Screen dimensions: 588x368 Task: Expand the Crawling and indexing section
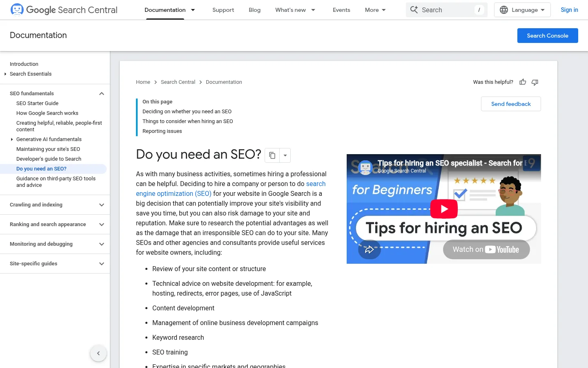(102, 205)
